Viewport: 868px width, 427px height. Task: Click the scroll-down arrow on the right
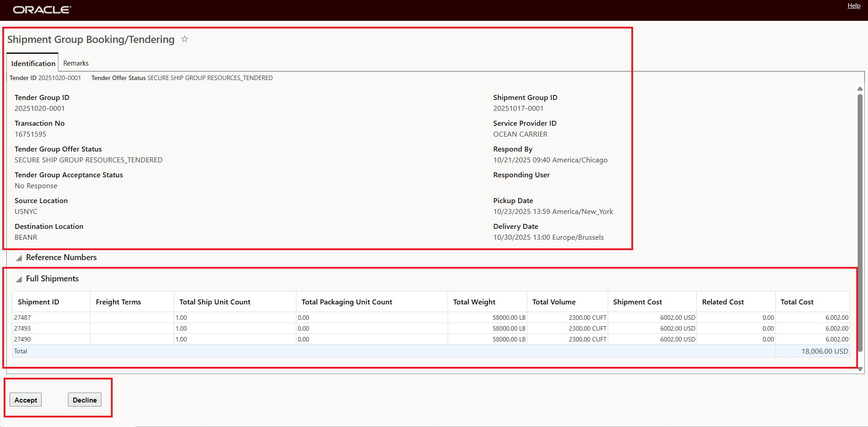[859, 369]
